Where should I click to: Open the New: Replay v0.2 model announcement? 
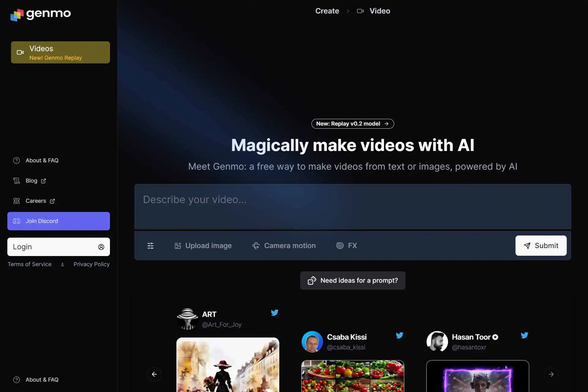pos(352,124)
